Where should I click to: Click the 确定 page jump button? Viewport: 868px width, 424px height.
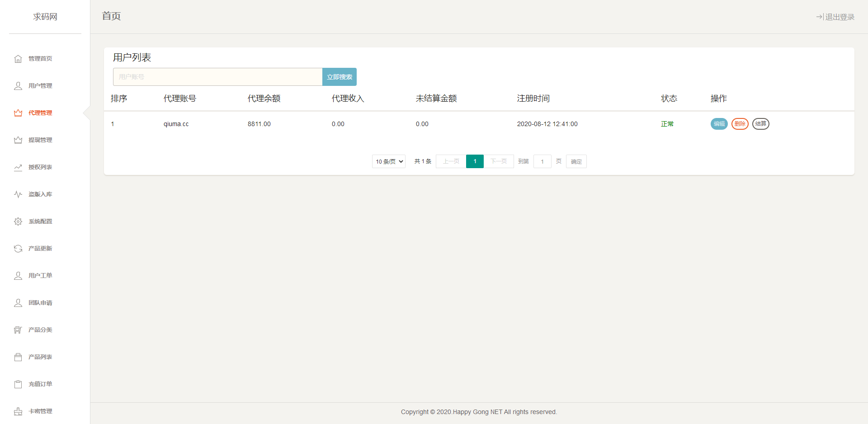tap(576, 161)
